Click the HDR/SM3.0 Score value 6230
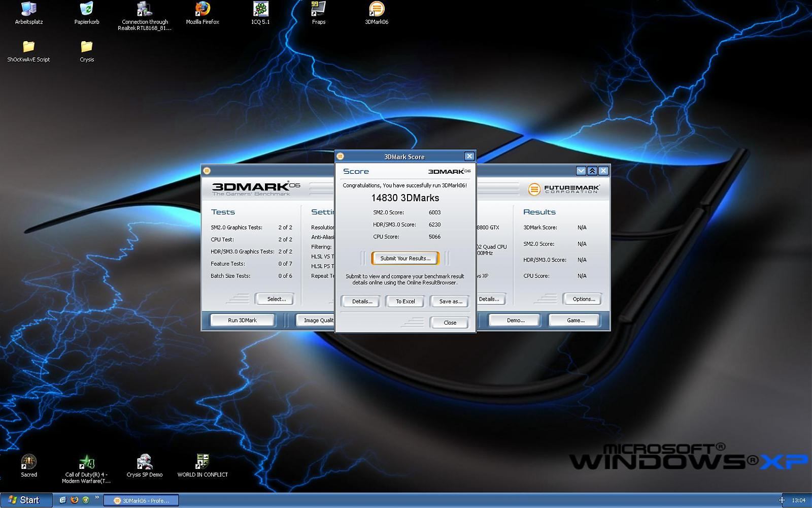 434,225
